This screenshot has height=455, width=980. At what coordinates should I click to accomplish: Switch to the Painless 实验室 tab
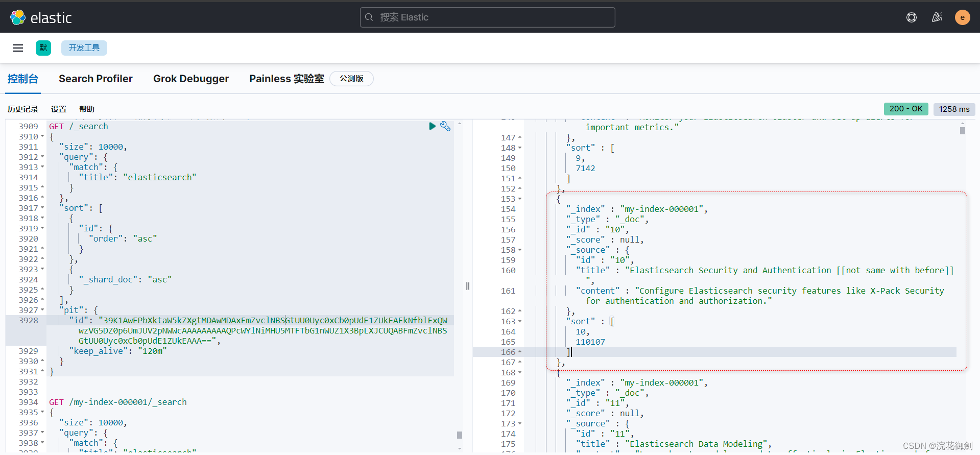pos(286,79)
